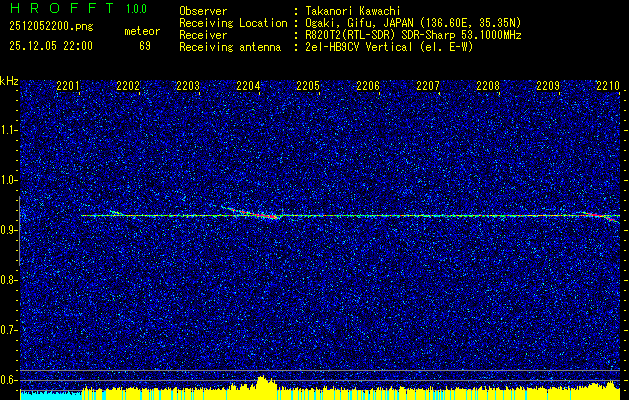This screenshot has height=400, width=629.
Task: Select the filename 2512052200.png
Action: [51, 26]
